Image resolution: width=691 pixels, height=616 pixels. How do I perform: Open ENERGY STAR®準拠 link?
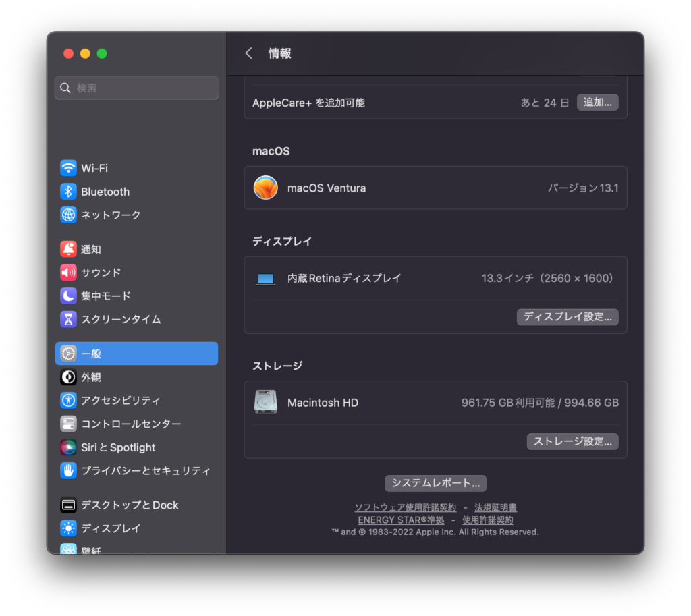pyautogui.click(x=401, y=520)
